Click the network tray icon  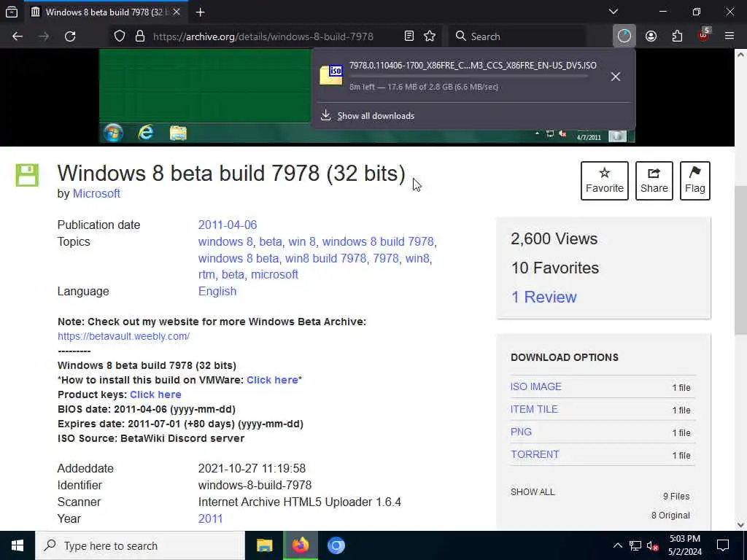(x=635, y=545)
